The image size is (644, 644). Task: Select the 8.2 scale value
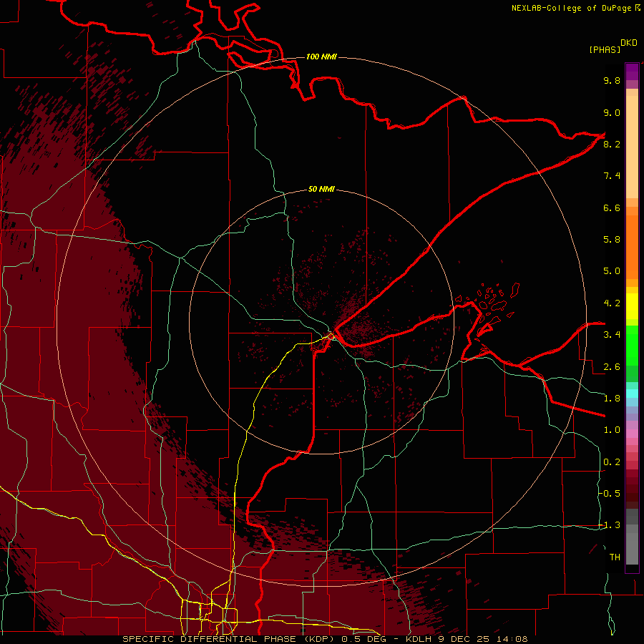point(612,144)
